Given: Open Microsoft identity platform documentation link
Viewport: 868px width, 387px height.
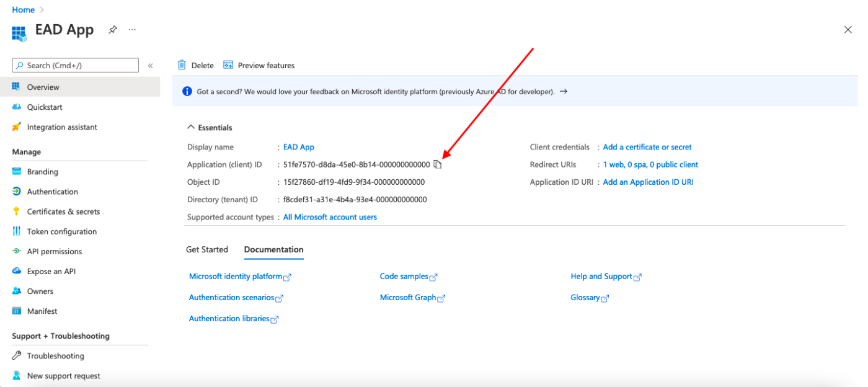Looking at the screenshot, I should point(236,277).
